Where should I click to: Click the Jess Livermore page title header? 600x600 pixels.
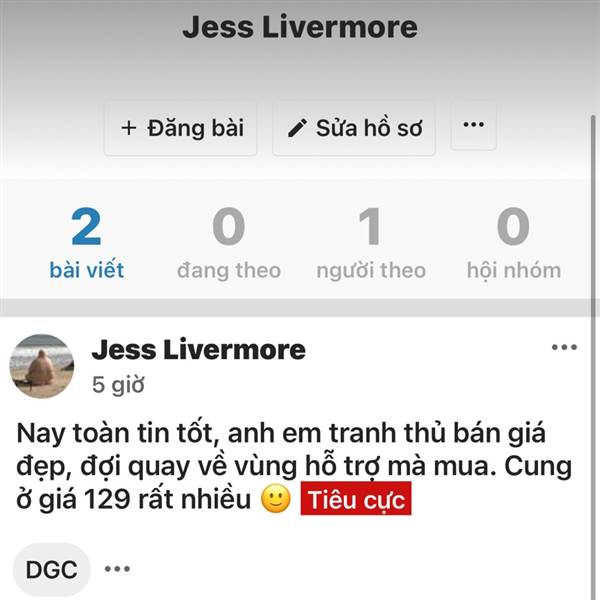[300, 27]
